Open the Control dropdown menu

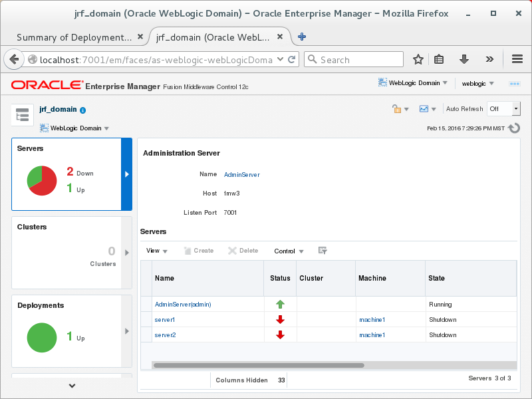(289, 251)
